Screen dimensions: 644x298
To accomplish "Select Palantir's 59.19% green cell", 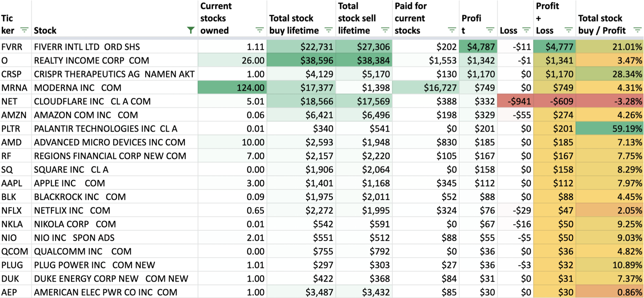I will point(610,129).
